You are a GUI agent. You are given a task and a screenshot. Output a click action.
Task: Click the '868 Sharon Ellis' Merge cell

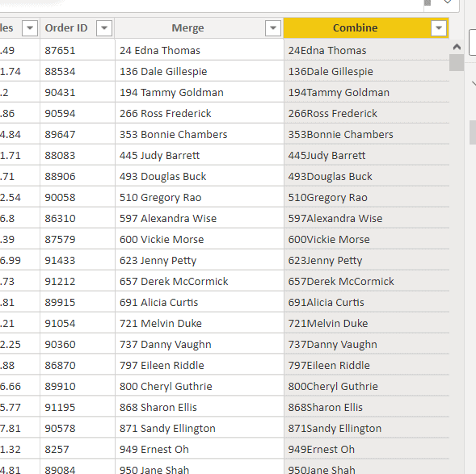coord(199,407)
